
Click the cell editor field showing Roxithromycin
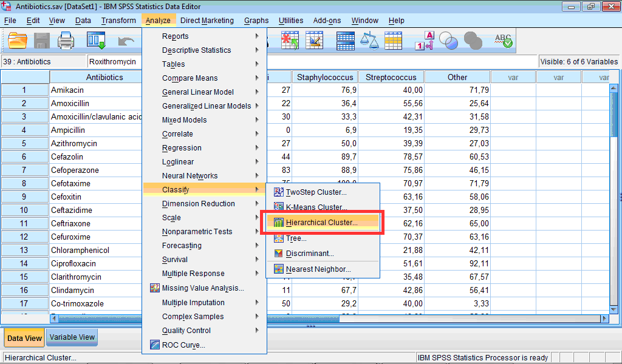(x=114, y=62)
